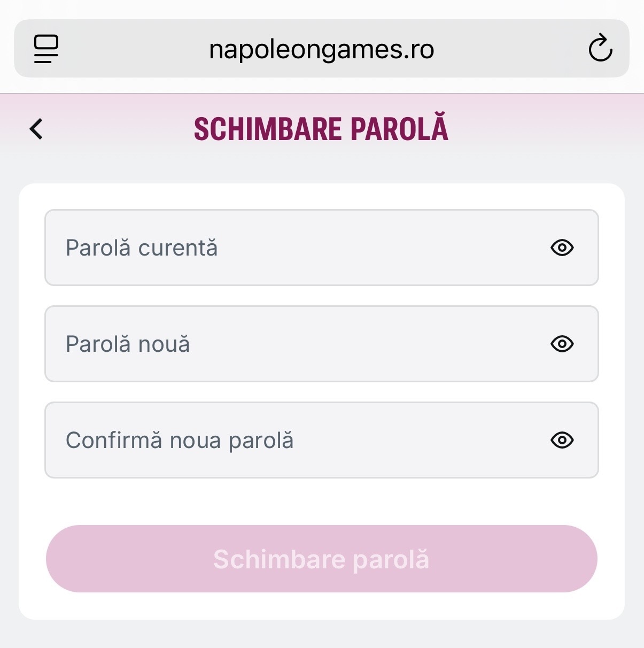Tap the circular arrow refresh icon

[x=600, y=49]
